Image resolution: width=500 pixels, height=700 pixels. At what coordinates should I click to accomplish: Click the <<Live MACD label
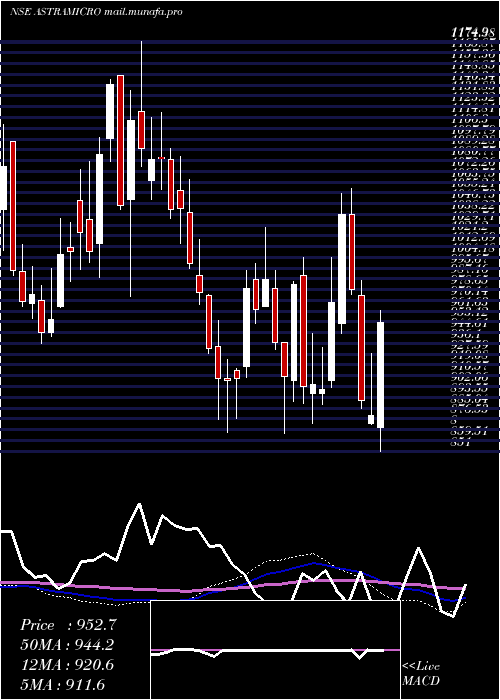[x=421, y=674]
